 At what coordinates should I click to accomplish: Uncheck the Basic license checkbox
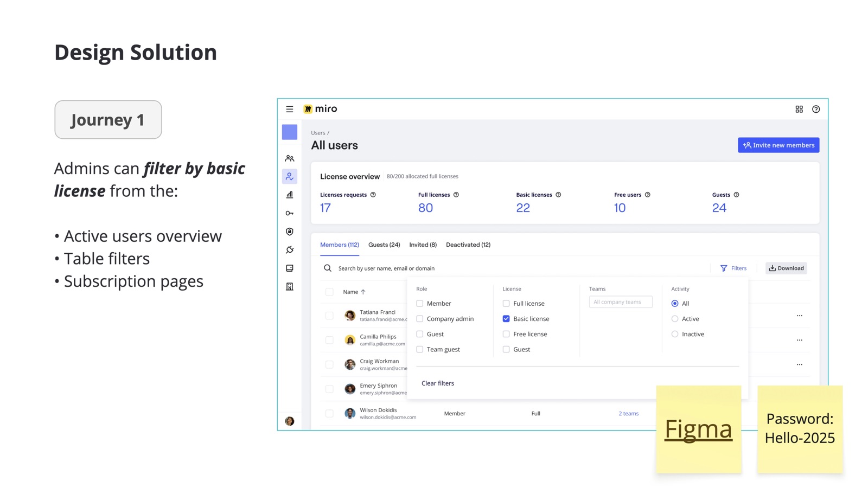click(506, 319)
